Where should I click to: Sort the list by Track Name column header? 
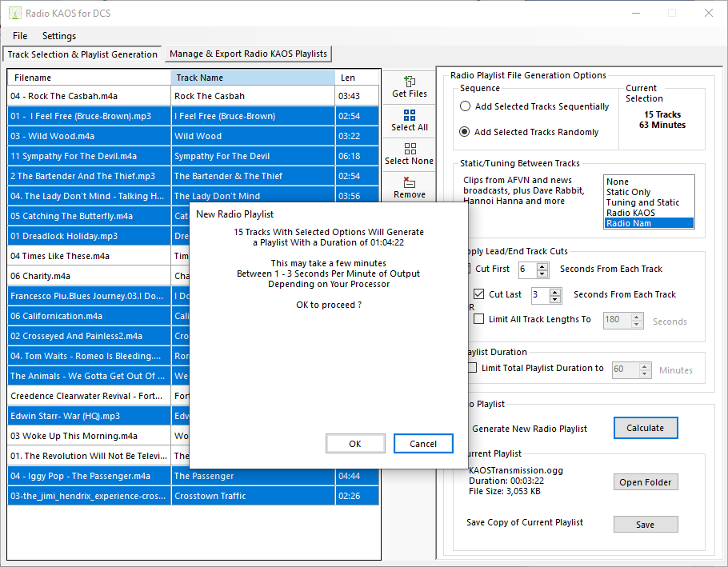pyautogui.click(x=252, y=78)
